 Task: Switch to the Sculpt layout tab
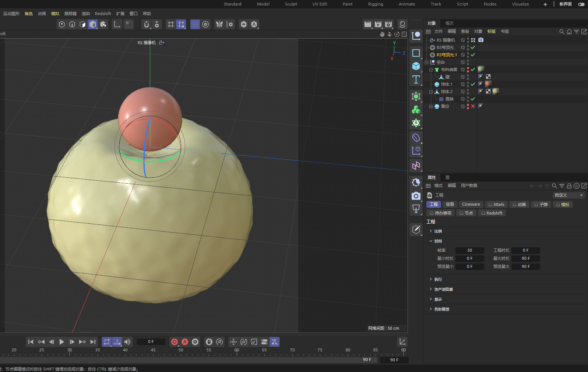click(291, 4)
